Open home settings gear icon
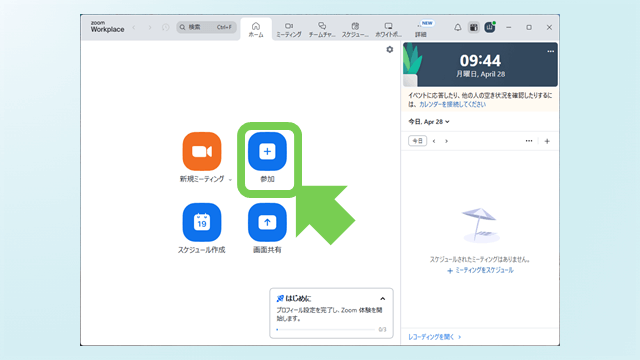The image size is (640, 360). pos(390,49)
